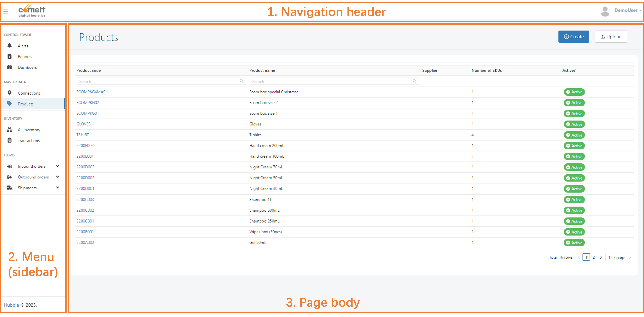Click the Dashboard gauge icon
This screenshot has width=644, height=317.
coord(10,67)
